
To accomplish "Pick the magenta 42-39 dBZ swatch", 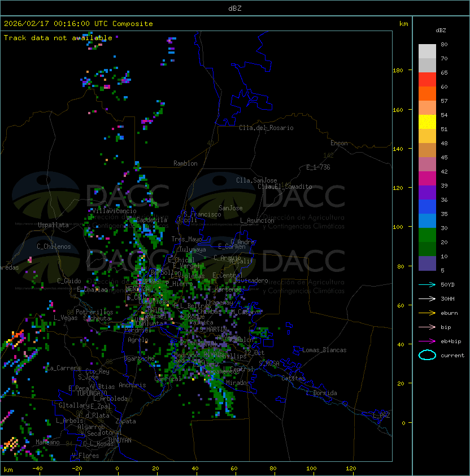I will pos(427,179).
